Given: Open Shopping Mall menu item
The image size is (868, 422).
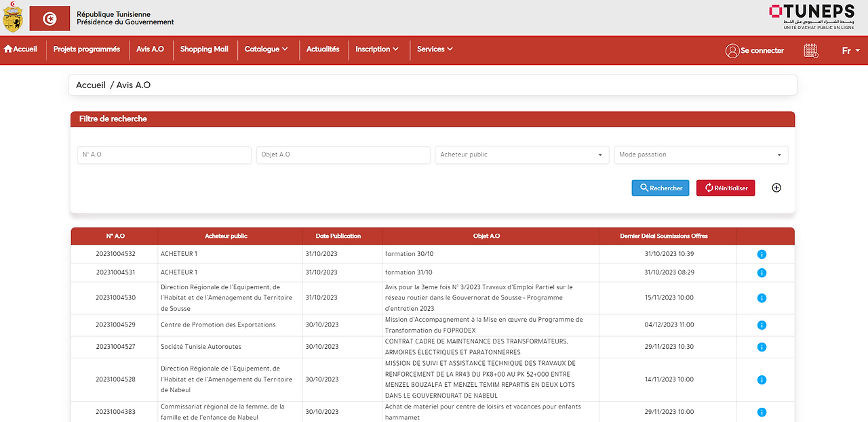Looking at the screenshot, I should (x=204, y=49).
